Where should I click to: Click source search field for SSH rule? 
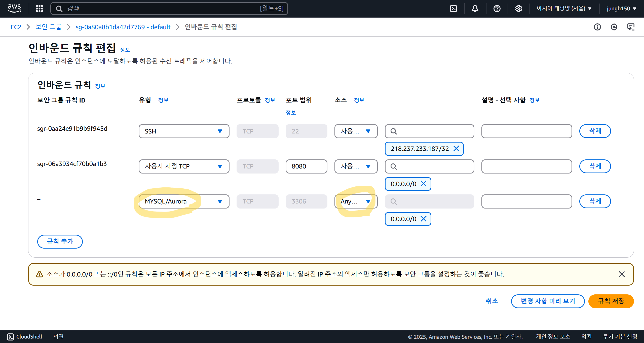[429, 131]
